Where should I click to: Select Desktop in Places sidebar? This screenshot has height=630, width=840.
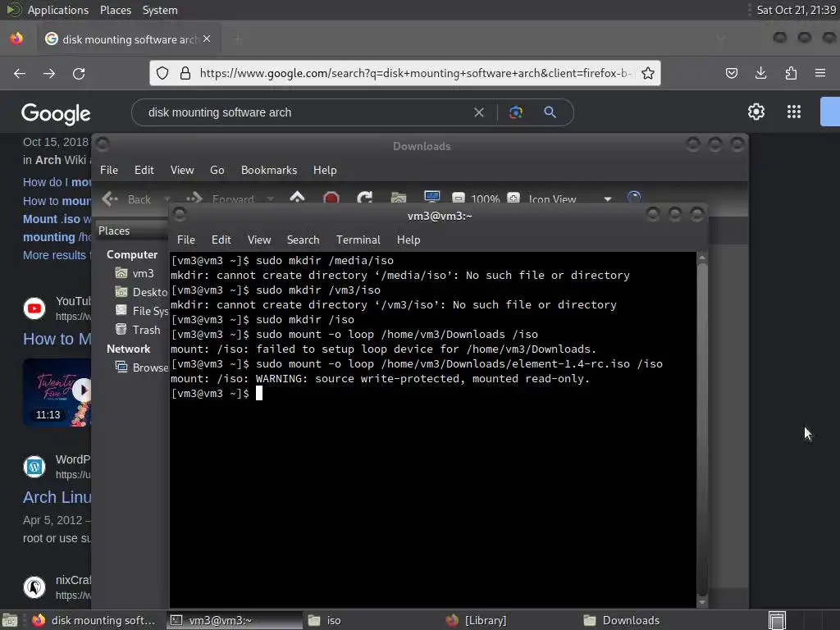click(x=141, y=293)
